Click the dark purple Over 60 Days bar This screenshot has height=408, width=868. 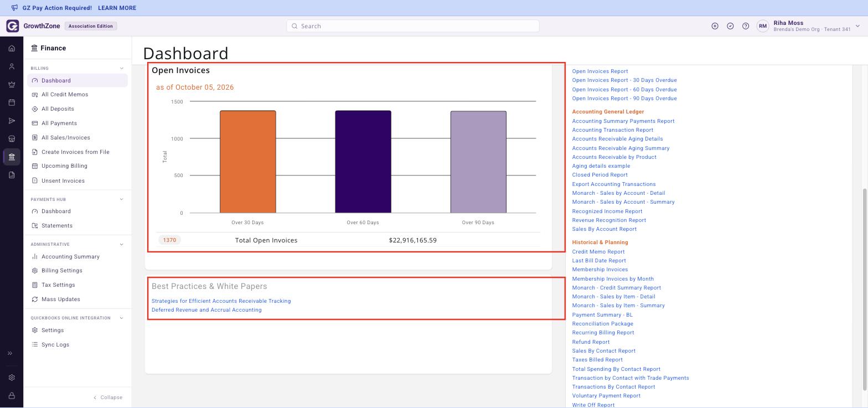click(363, 162)
